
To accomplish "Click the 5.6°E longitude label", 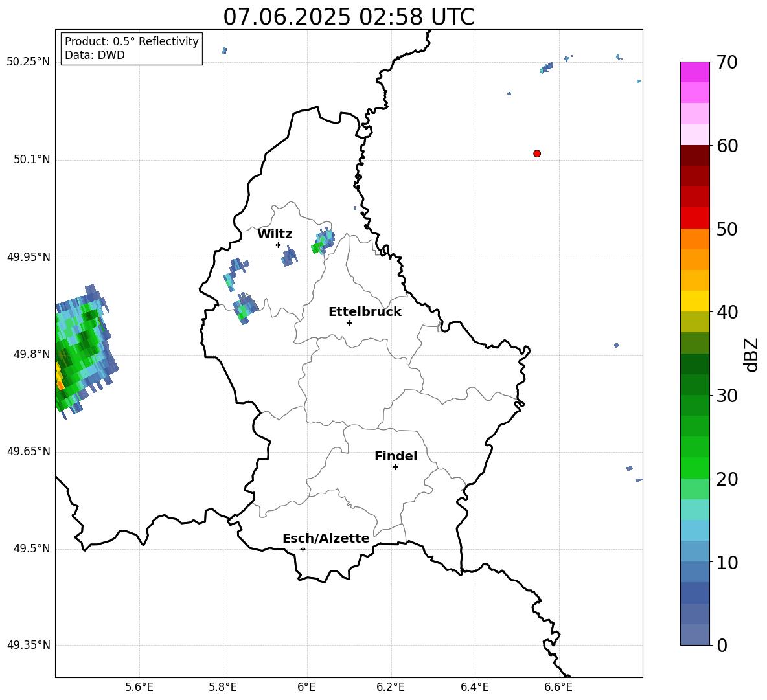I will pyautogui.click(x=139, y=687).
